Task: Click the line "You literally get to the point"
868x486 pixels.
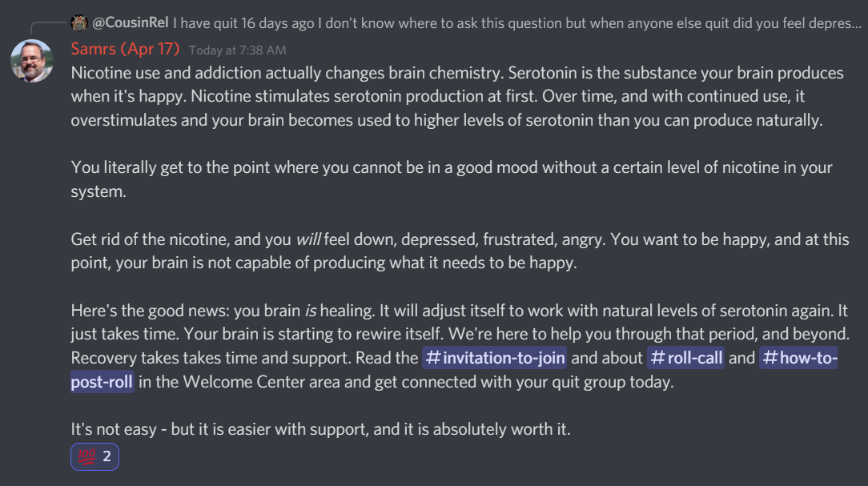Action: pyautogui.click(x=320, y=168)
